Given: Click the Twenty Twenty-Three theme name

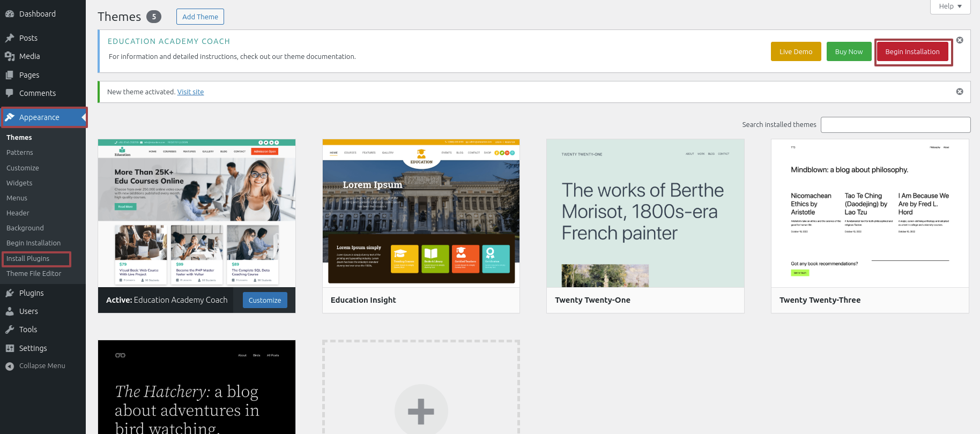Looking at the screenshot, I should click(820, 300).
